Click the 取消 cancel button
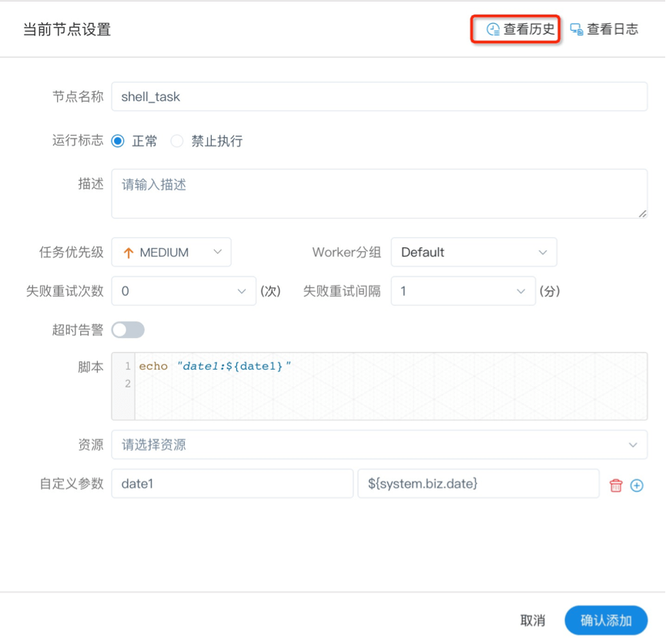 (x=533, y=620)
